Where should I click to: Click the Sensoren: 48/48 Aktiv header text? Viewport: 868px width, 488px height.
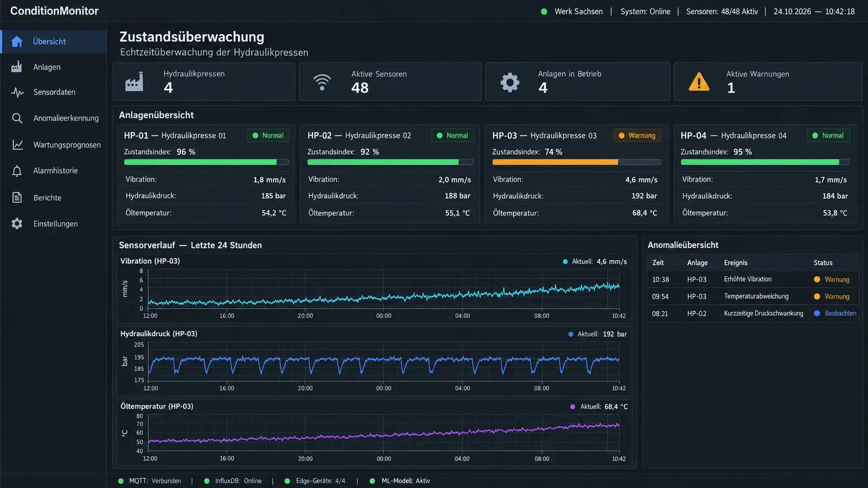(722, 11)
